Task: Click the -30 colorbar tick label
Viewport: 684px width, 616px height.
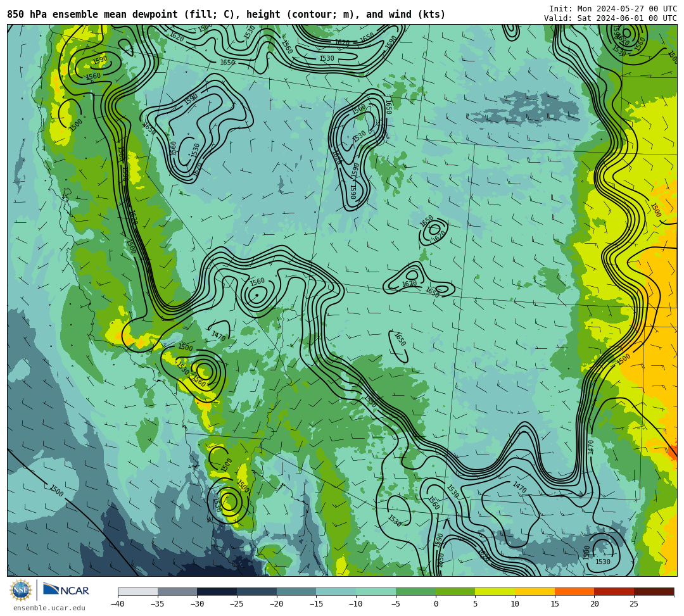Action: coord(197,604)
